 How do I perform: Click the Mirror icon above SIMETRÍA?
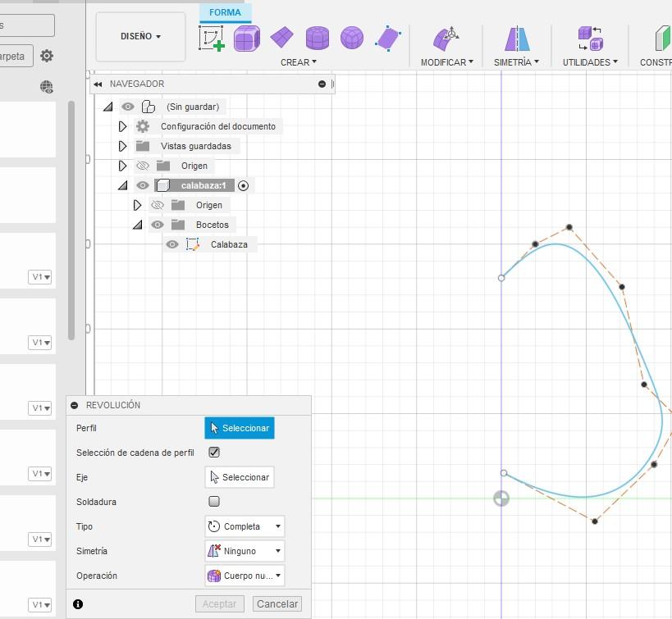(517, 39)
